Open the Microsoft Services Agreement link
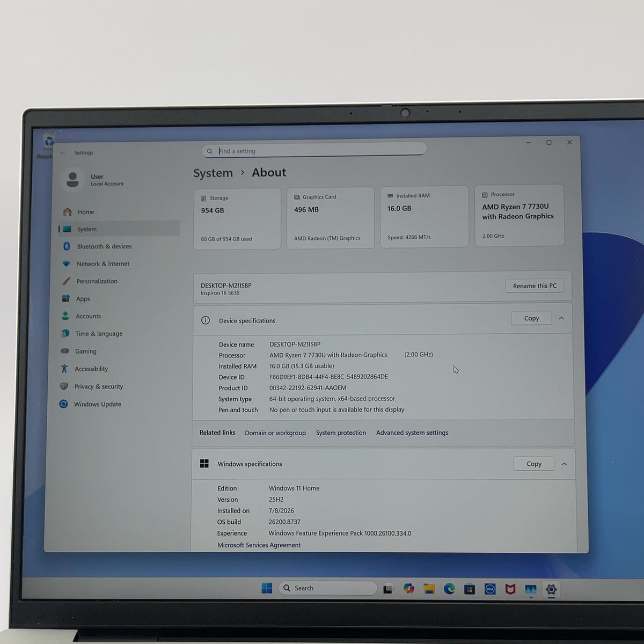Image resolution: width=644 pixels, height=644 pixels. (x=259, y=545)
